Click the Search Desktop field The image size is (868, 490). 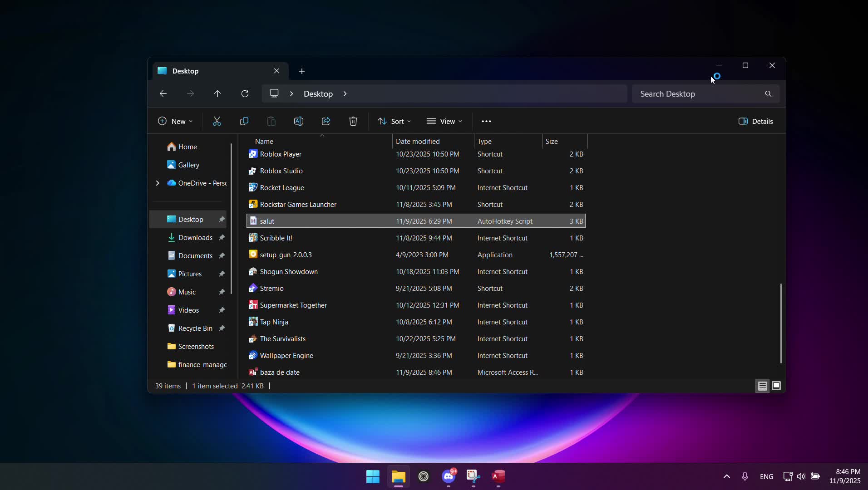coord(705,94)
